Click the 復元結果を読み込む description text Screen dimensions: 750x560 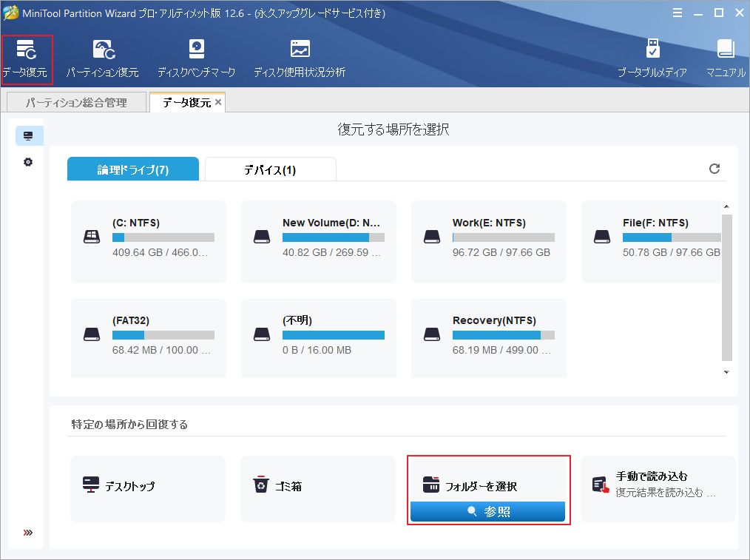point(666,493)
